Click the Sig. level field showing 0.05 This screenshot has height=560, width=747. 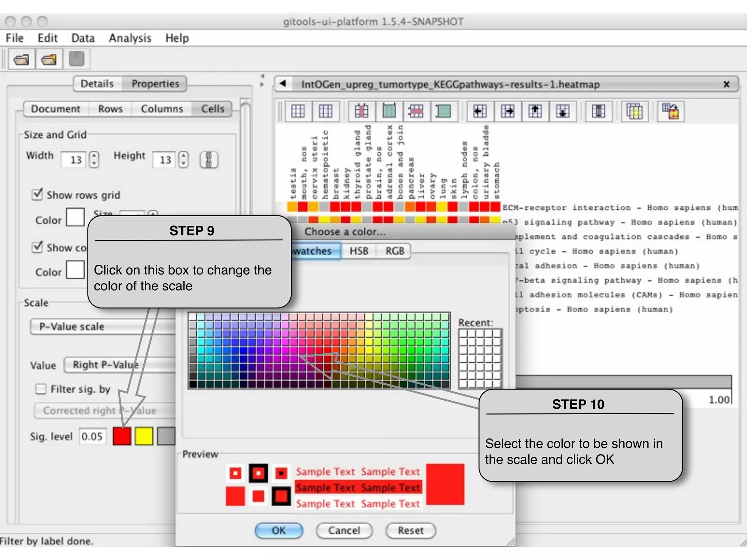(x=92, y=436)
